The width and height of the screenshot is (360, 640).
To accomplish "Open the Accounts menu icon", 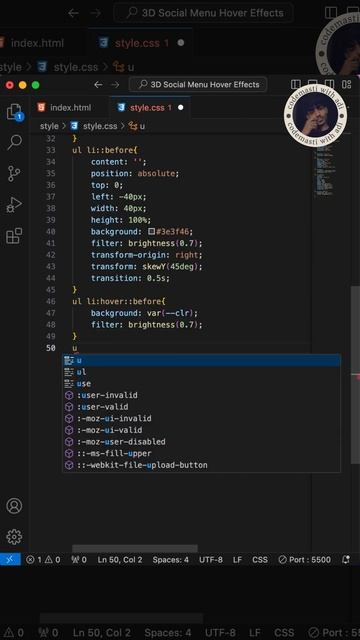I will (x=14, y=506).
